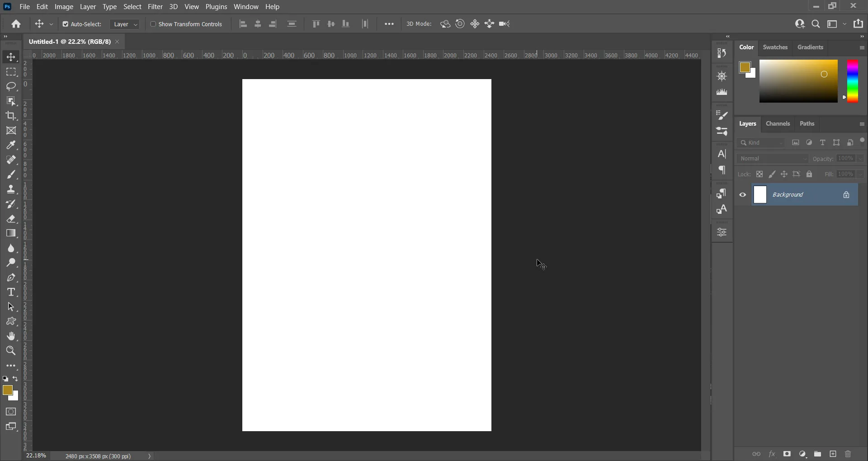868x461 pixels.
Task: Select the Zoom tool in toolbar
Action: (11, 351)
